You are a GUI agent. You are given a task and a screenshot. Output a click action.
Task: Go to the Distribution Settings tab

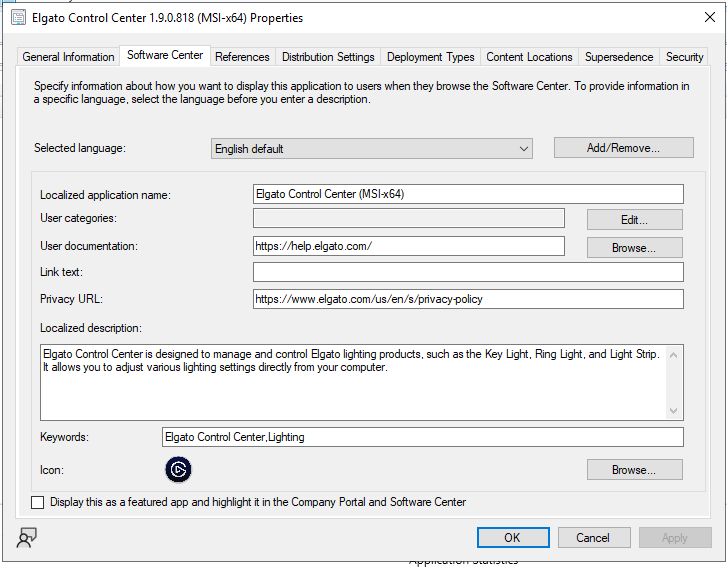[x=328, y=57]
